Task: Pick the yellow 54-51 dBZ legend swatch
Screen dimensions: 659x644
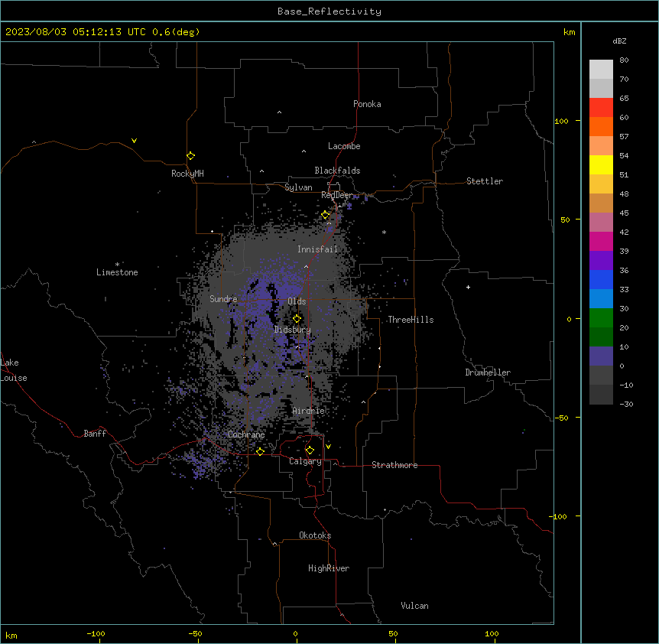Action: coord(601,164)
